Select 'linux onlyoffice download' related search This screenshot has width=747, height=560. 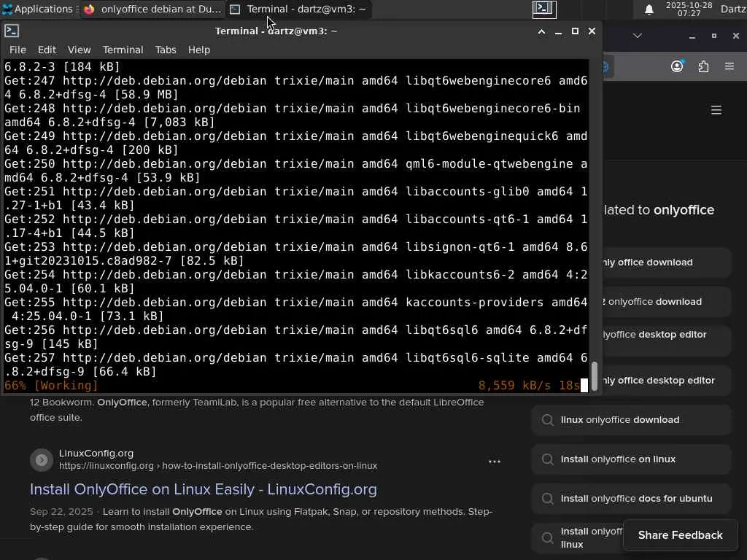[631, 419]
